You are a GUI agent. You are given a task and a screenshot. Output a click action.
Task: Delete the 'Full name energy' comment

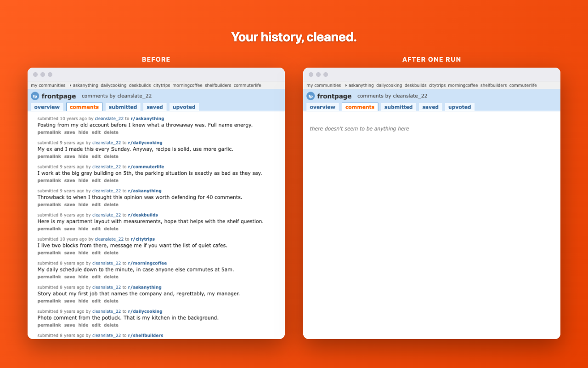(x=111, y=132)
